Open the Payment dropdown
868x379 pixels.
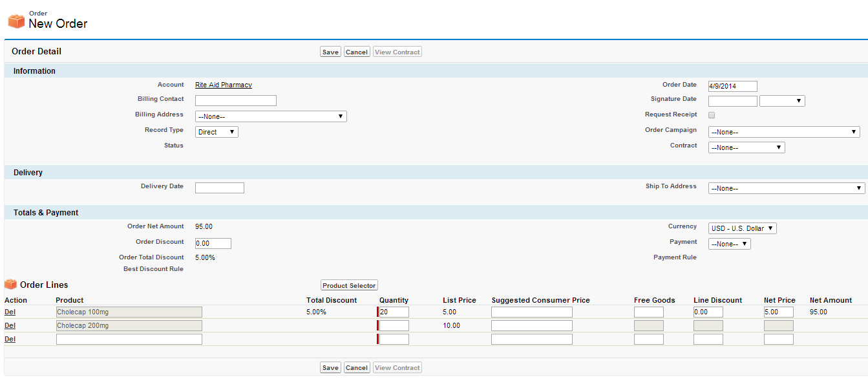(729, 244)
